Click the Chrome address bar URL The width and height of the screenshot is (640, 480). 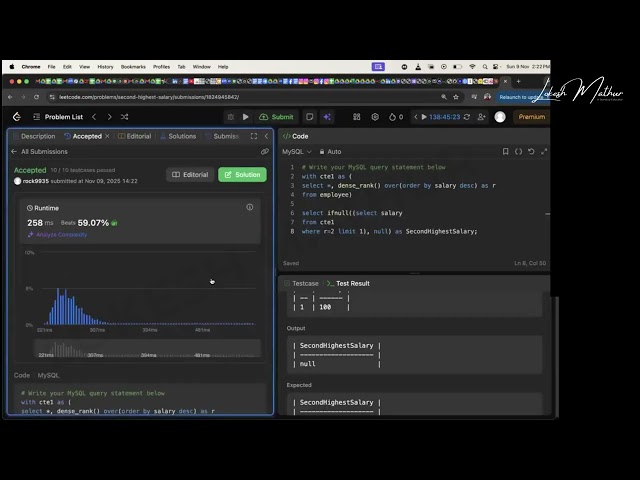(149, 97)
